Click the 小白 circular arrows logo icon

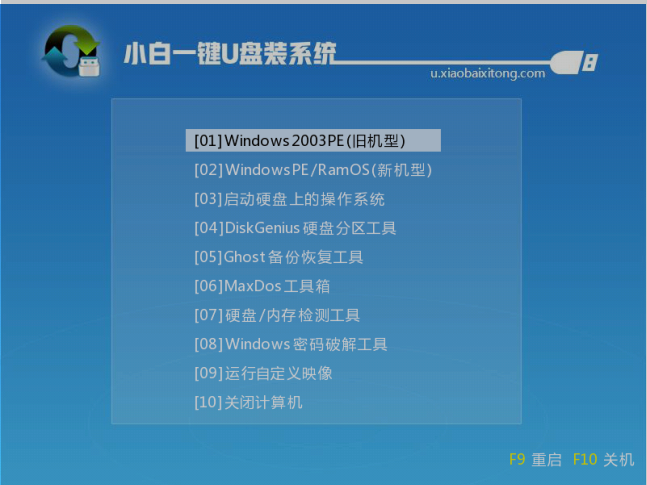pos(71,51)
